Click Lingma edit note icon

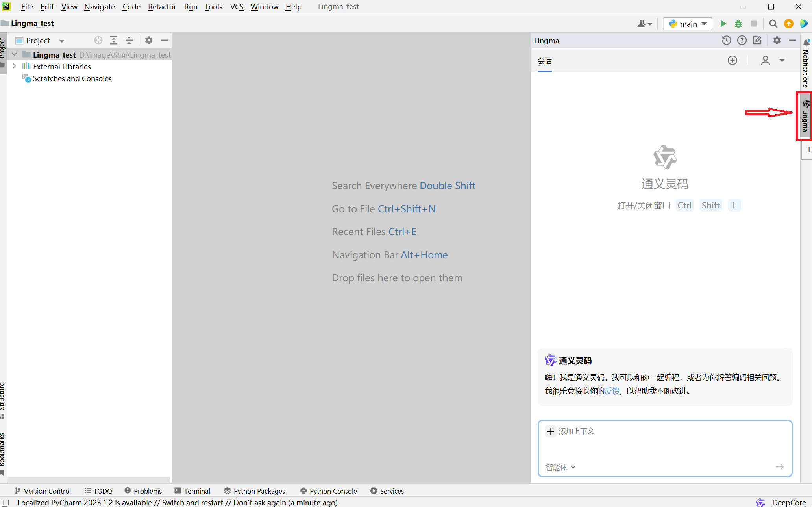coord(757,40)
